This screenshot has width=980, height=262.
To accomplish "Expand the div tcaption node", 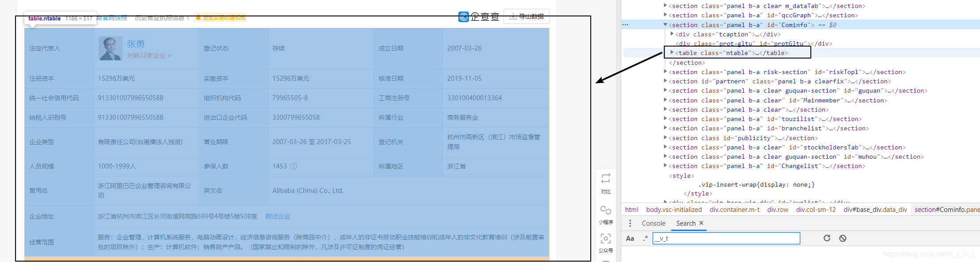I will tap(672, 34).
